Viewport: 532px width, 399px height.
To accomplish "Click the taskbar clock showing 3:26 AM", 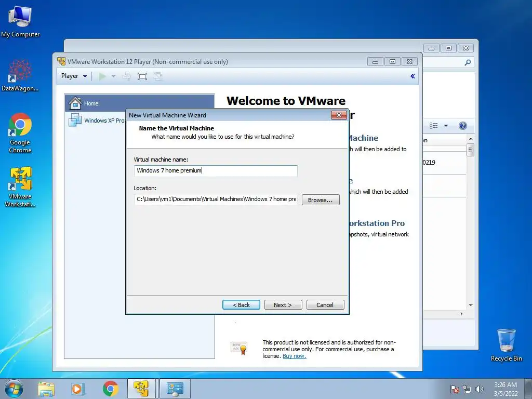I will coord(506,389).
